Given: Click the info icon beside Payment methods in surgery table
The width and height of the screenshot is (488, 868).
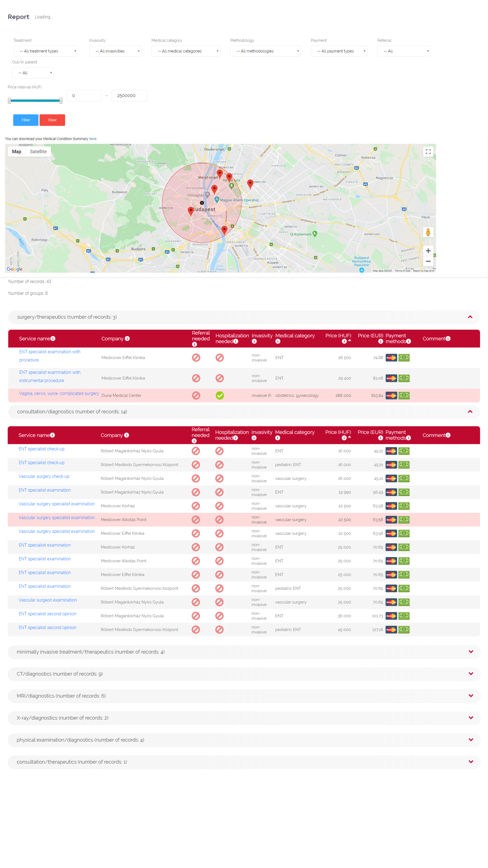Looking at the screenshot, I should (409, 341).
